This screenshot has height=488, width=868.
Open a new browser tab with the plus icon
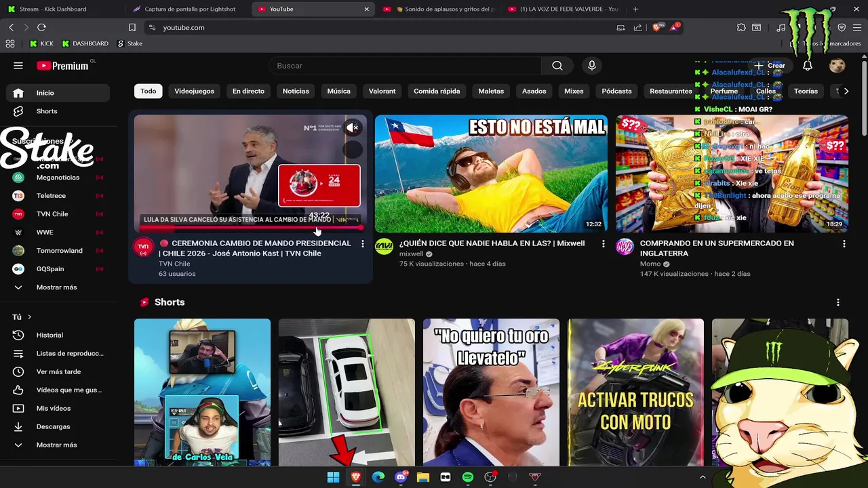pyautogui.click(x=635, y=9)
